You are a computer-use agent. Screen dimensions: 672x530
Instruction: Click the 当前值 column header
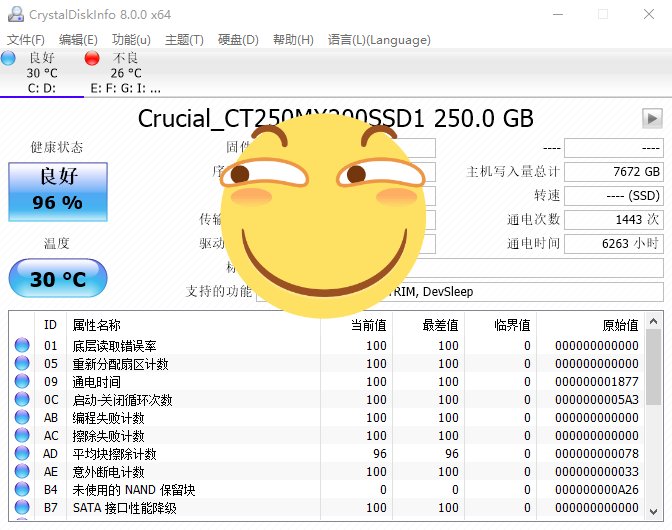coord(356,325)
